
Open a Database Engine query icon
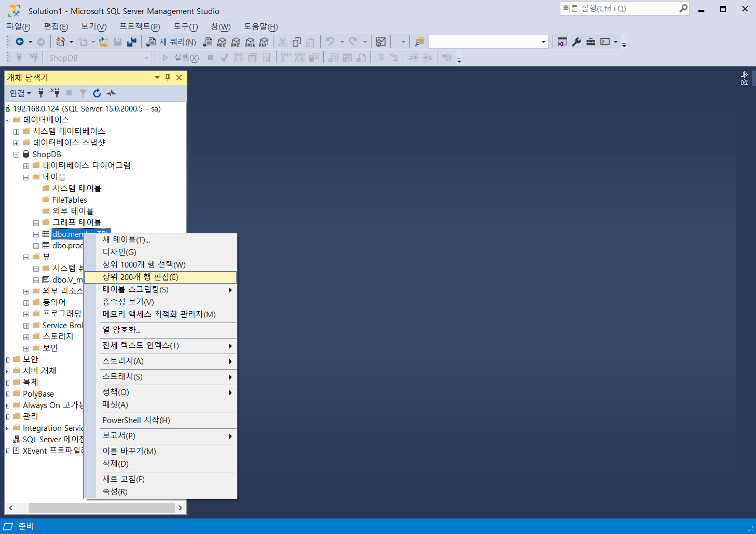[208, 42]
